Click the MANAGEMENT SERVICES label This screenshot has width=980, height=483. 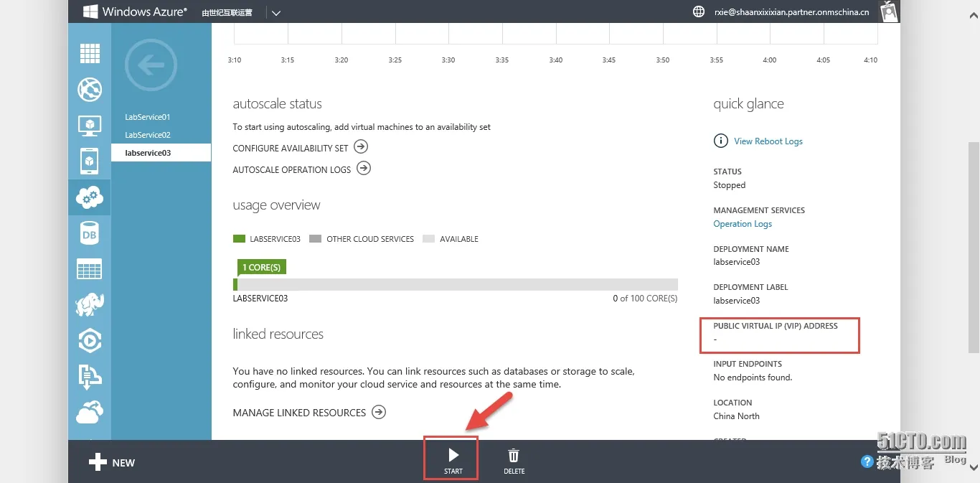coord(759,210)
